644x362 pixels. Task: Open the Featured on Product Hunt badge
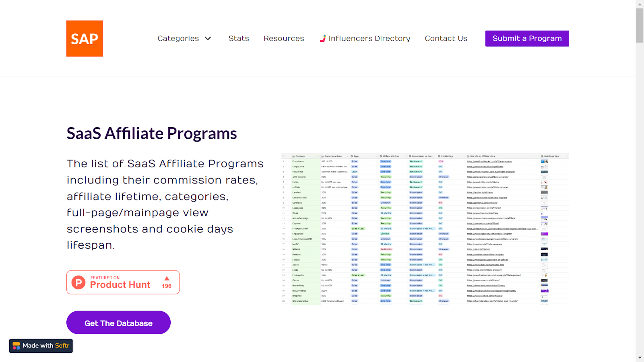[123, 282]
